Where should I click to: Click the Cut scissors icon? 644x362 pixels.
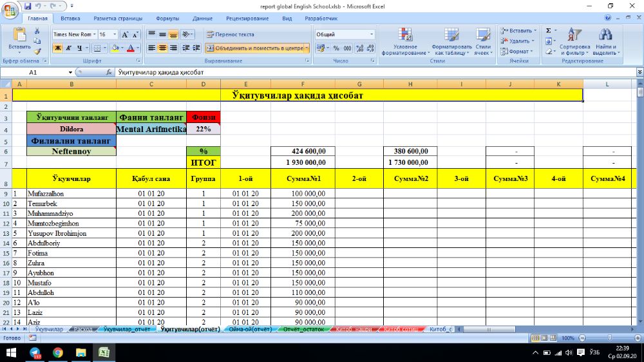(37, 32)
